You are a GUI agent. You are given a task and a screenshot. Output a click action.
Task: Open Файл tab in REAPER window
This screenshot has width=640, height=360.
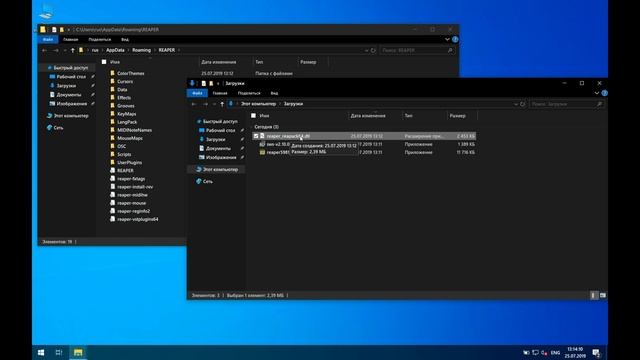point(48,40)
